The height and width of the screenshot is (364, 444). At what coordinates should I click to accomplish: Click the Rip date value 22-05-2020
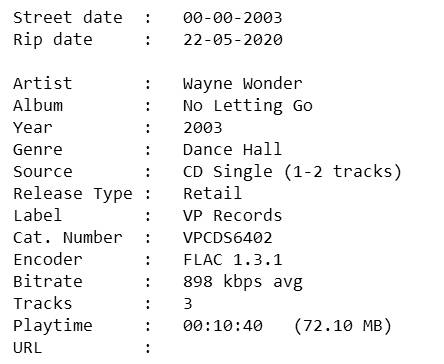coord(233,39)
